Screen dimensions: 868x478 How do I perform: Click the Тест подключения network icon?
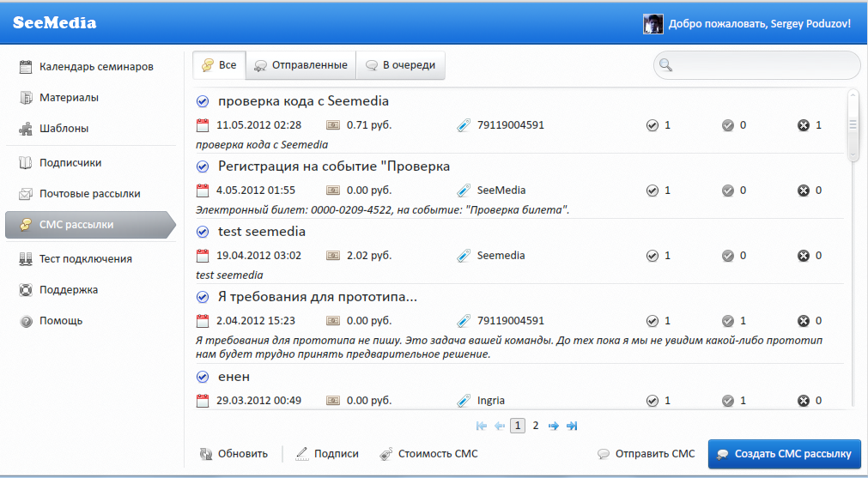click(x=26, y=259)
